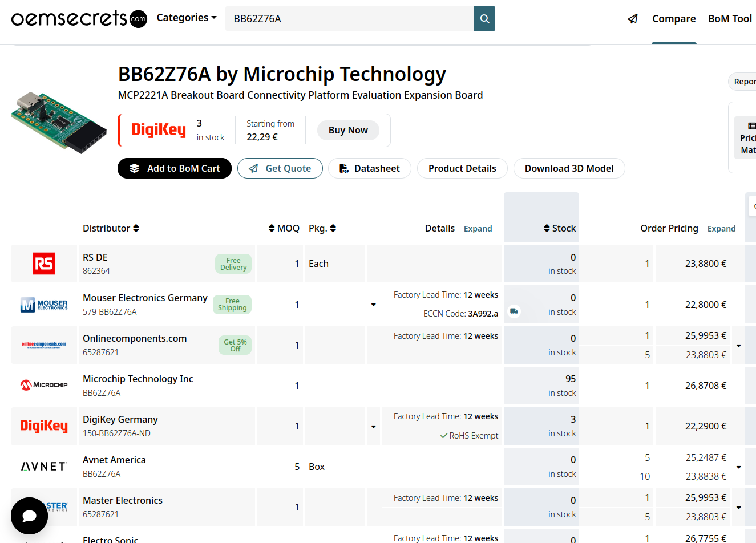Click Mouser Electronics Germany name
This screenshot has height=543, width=756.
tap(145, 298)
